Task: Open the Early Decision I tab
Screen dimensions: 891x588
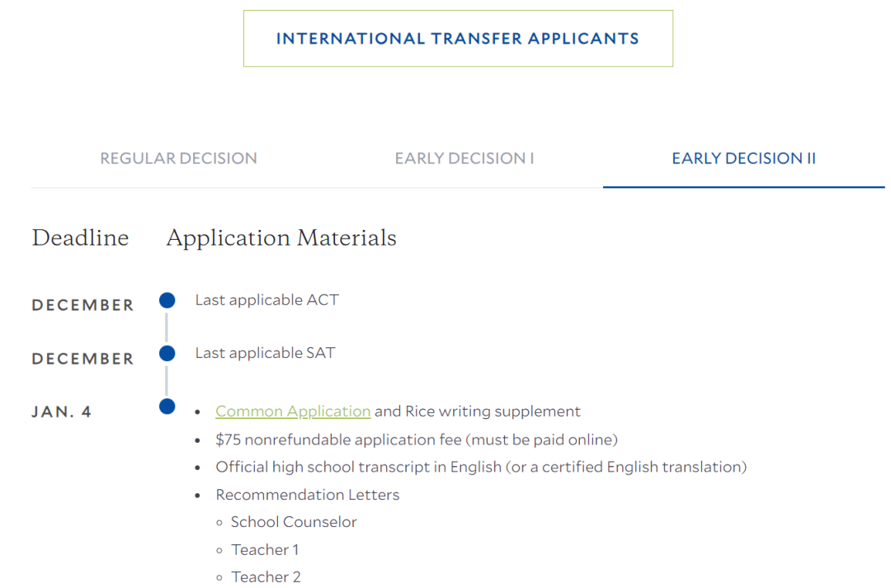Action: (464, 158)
